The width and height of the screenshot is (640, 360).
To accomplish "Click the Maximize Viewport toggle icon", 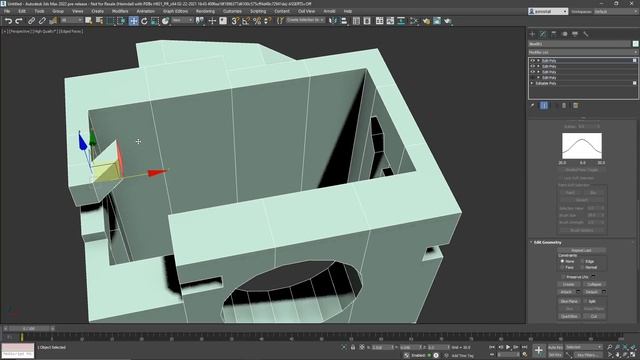I will (x=633, y=355).
